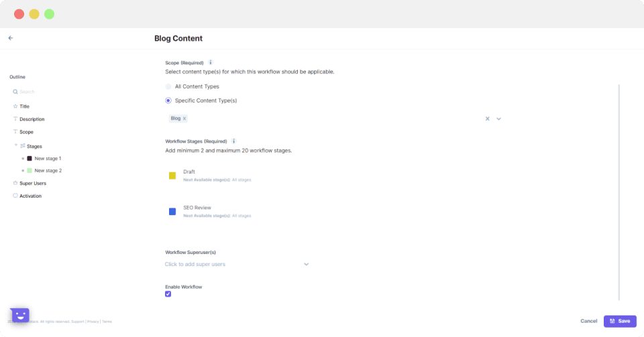Uncheck the Enable Workflow checkbox
This screenshot has width=644, height=337.
click(168, 294)
